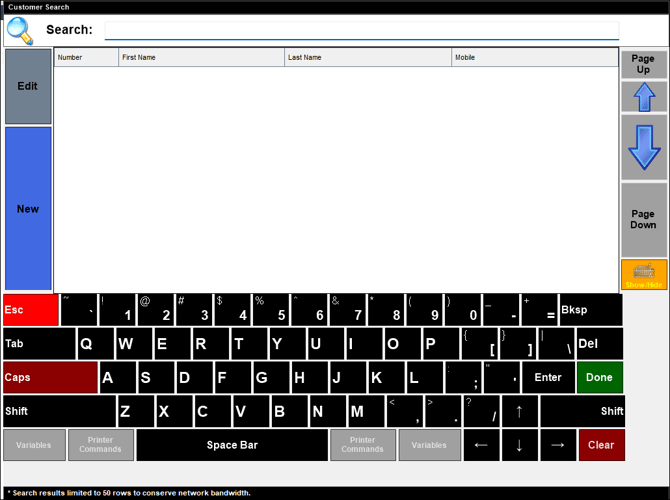The height and width of the screenshot is (500, 670).
Task: Sort by the Mobile column header
Action: (x=535, y=57)
